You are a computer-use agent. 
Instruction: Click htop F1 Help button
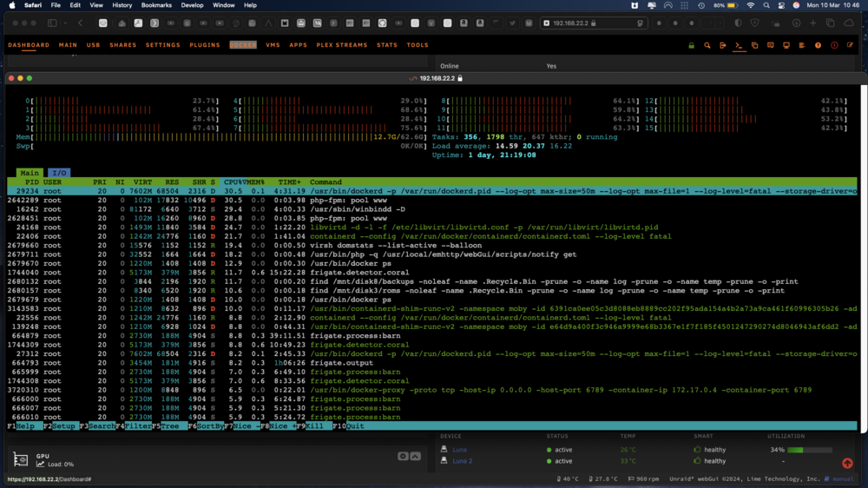tap(25, 426)
